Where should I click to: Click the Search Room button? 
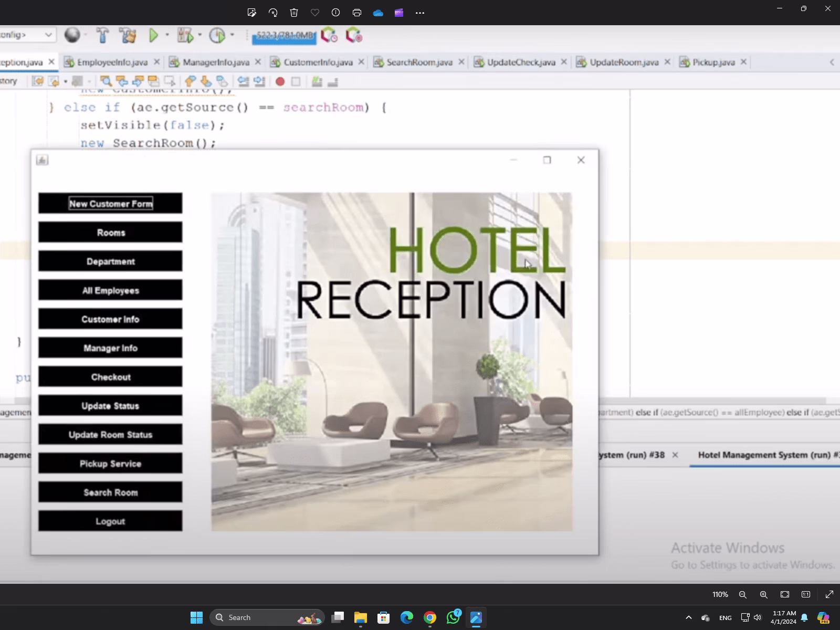pyautogui.click(x=110, y=492)
